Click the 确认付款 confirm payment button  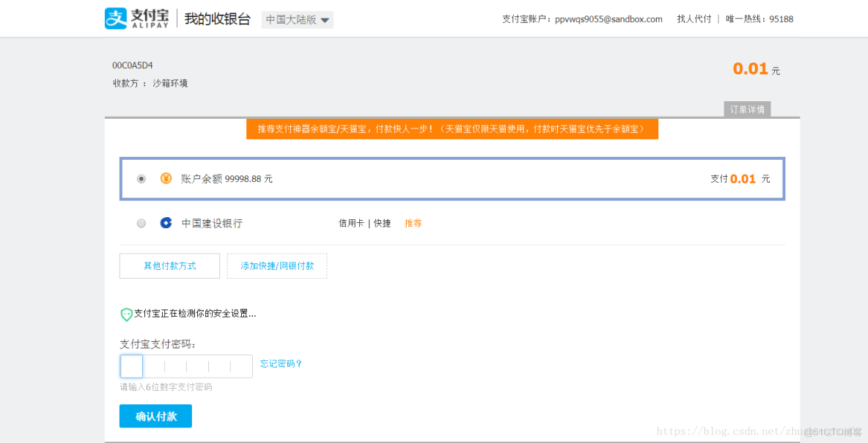(x=155, y=416)
